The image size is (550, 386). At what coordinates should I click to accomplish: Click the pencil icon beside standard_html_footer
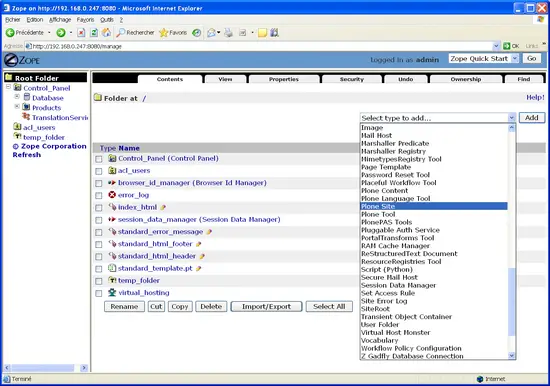pos(199,244)
